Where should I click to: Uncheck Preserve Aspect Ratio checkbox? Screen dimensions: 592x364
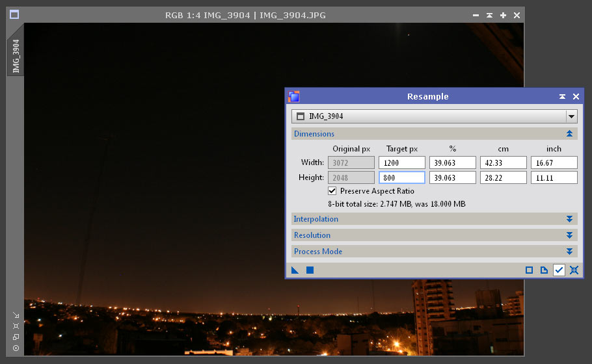[332, 191]
